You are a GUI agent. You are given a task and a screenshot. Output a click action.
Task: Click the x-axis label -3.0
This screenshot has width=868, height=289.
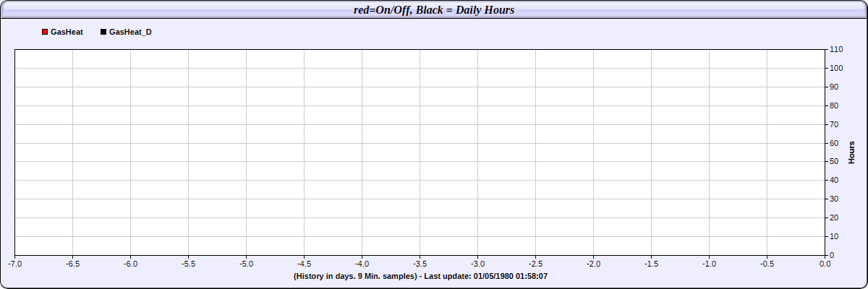[x=477, y=264]
